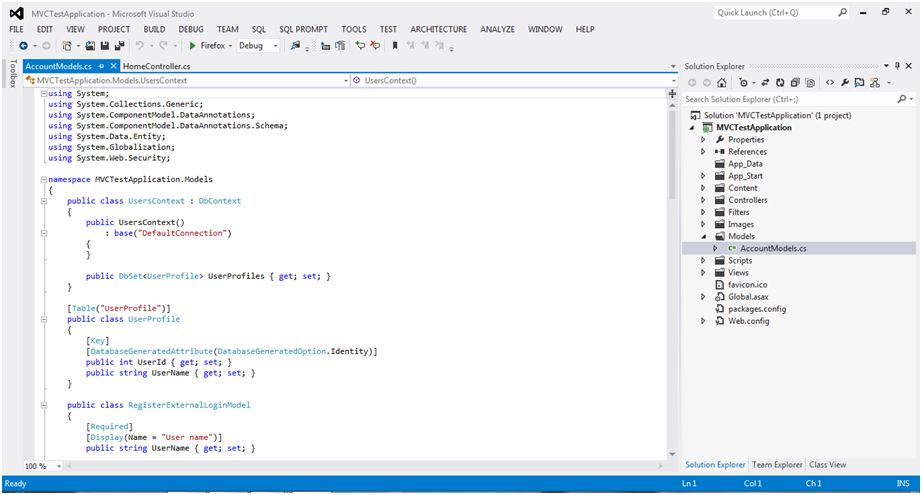Click the Start debugging play icon
The height and width of the screenshot is (495, 922).
point(192,46)
